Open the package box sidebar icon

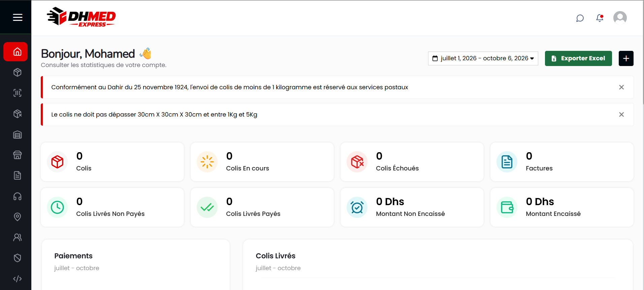coord(18,72)
